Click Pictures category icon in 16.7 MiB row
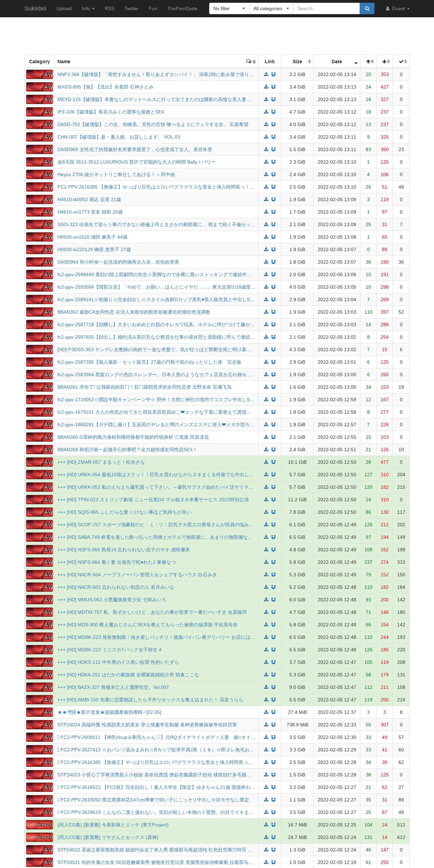The height and width of the screenshot is (868, 434). [40, 825]
